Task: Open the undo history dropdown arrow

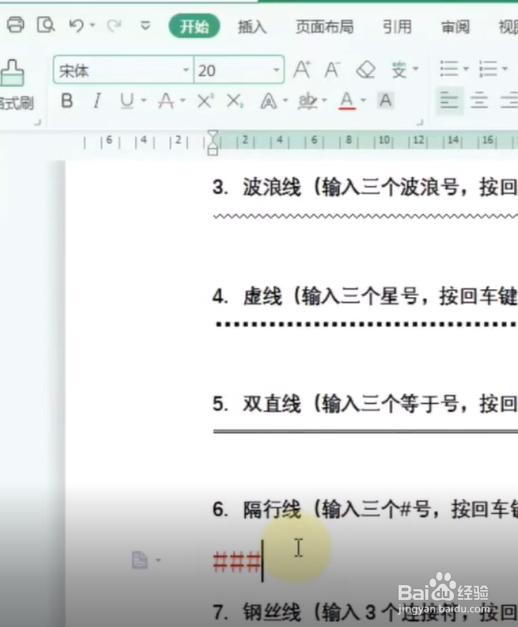Action: pos(92,25)
